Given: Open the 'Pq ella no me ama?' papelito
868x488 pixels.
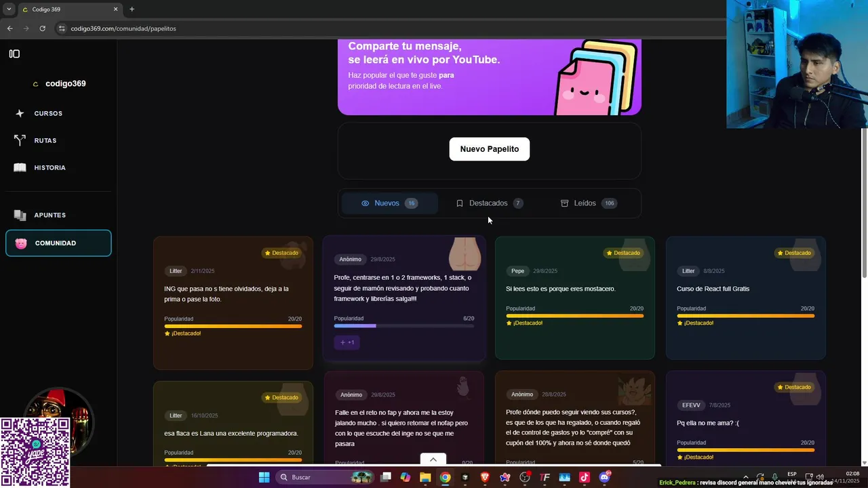Looking at the screenshot, I should click(746, 418).
